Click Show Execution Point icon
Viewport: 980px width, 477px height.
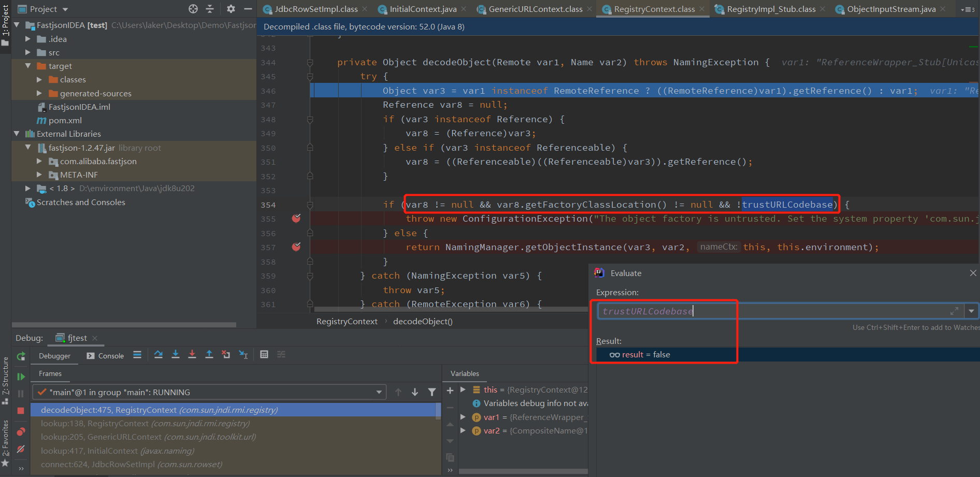point(137,355)
